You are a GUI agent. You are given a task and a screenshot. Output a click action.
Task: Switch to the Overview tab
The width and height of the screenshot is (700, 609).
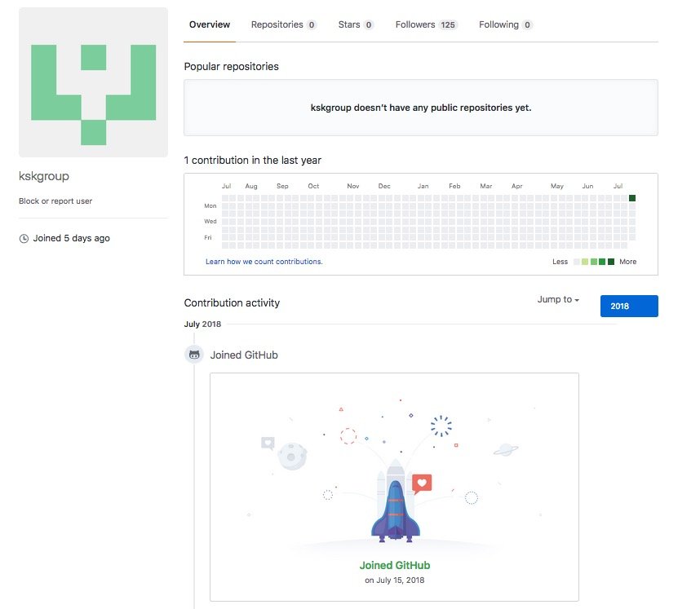pos(210,25)
